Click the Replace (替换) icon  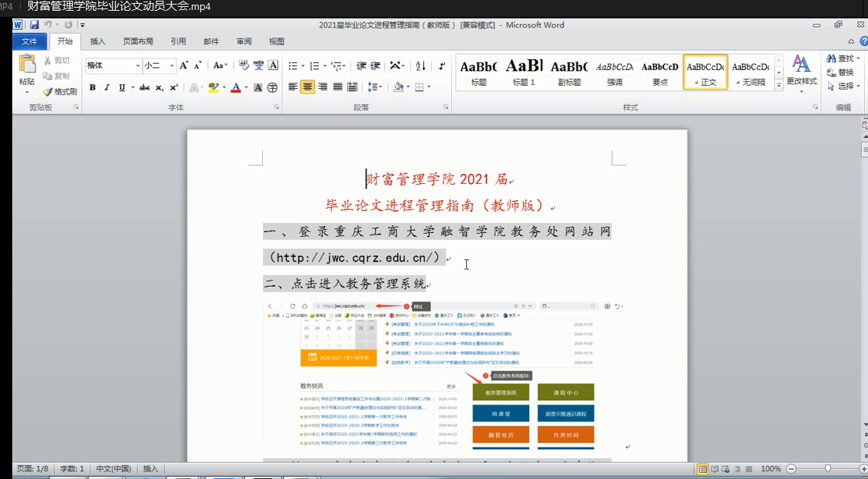coord(831,72)
